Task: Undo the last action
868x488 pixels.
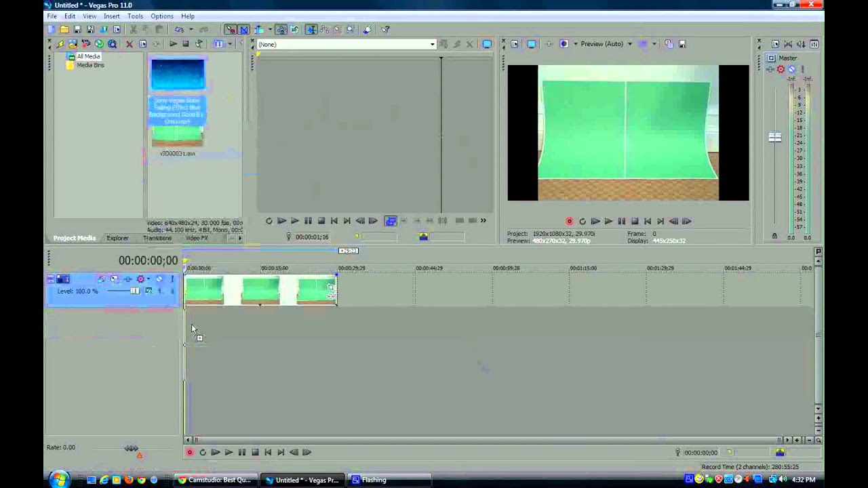Action: [x=179, y=29]
